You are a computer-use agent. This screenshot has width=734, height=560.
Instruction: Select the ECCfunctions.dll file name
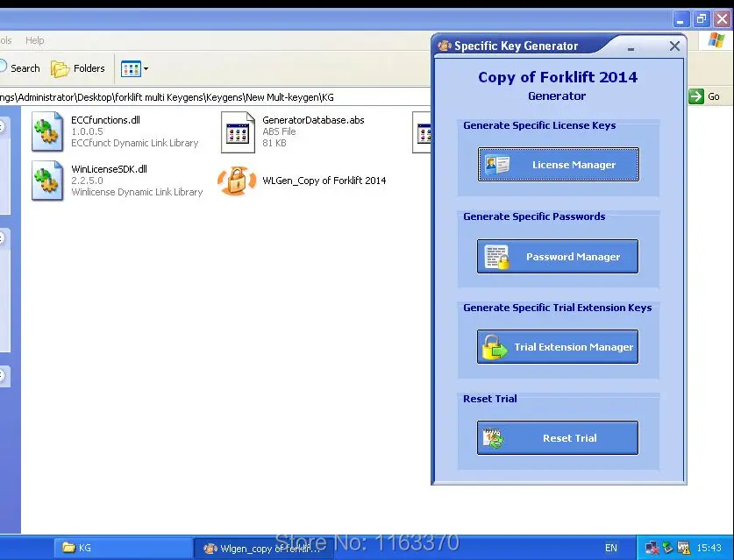pyautogui.click(x=105, y=120)
